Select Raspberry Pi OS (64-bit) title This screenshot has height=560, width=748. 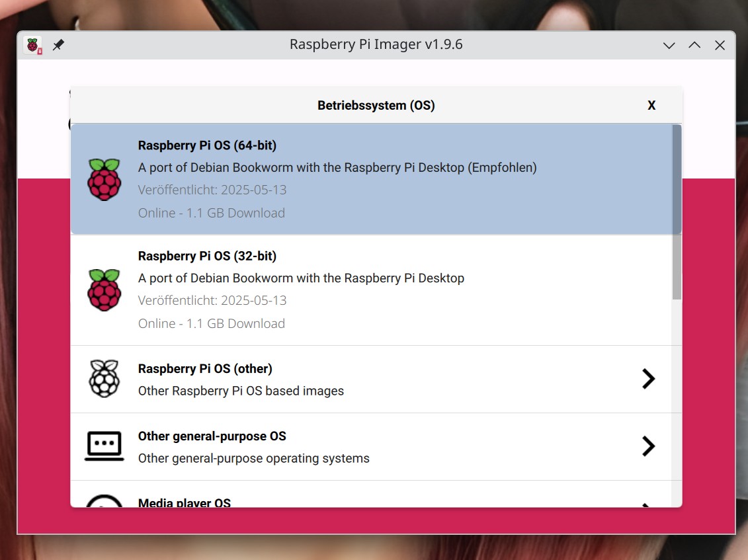point(207,145)
